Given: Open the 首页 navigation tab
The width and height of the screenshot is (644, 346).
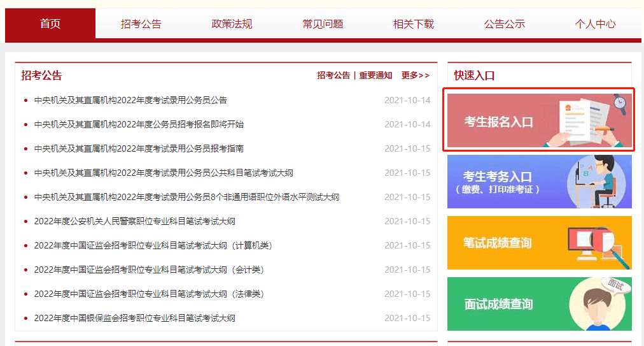Looking at the screenshot, I should click(50, 24).
